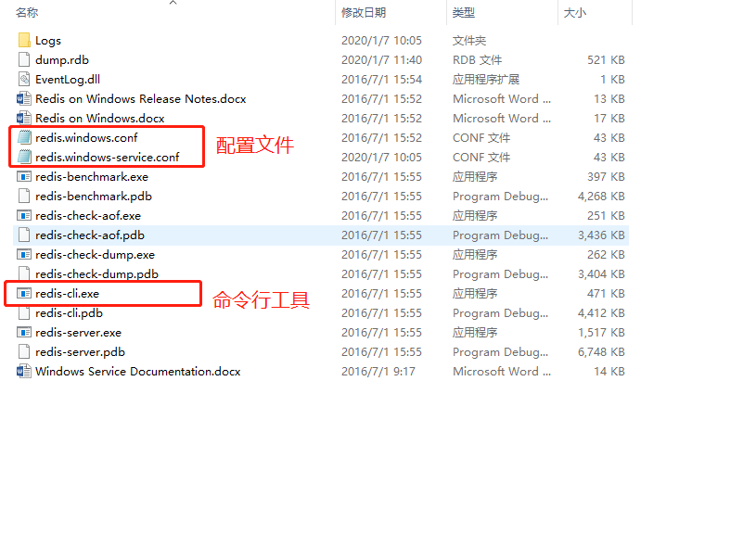Select Windows Service Documentation.docx file name
The image size is (756, 559).
tap(138, 372)
